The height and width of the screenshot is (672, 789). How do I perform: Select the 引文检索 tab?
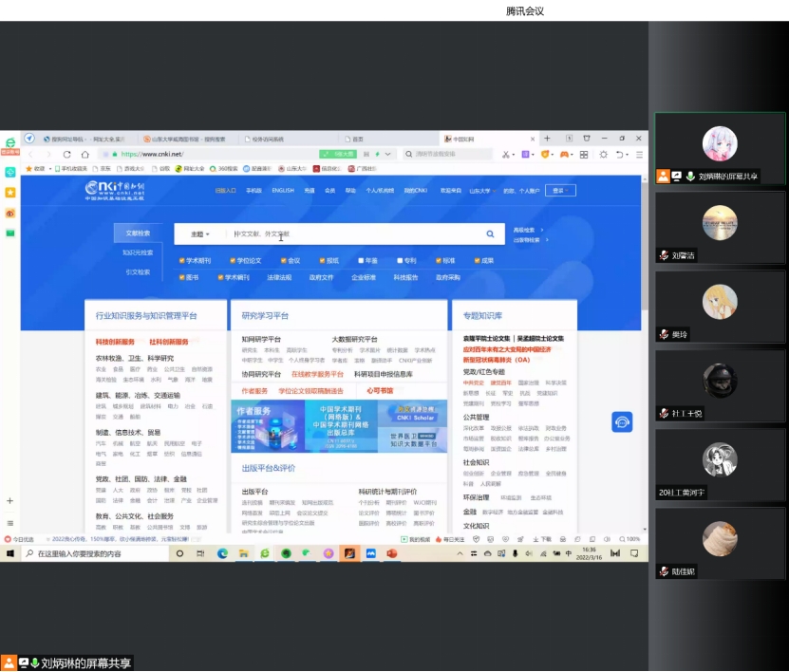click(x=138, y=271)
